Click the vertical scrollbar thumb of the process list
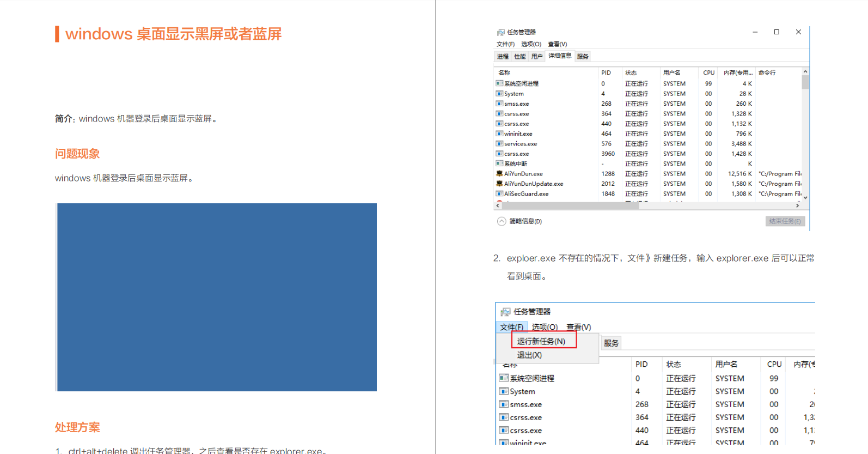The image size is (868, 454). pos(805,82)
